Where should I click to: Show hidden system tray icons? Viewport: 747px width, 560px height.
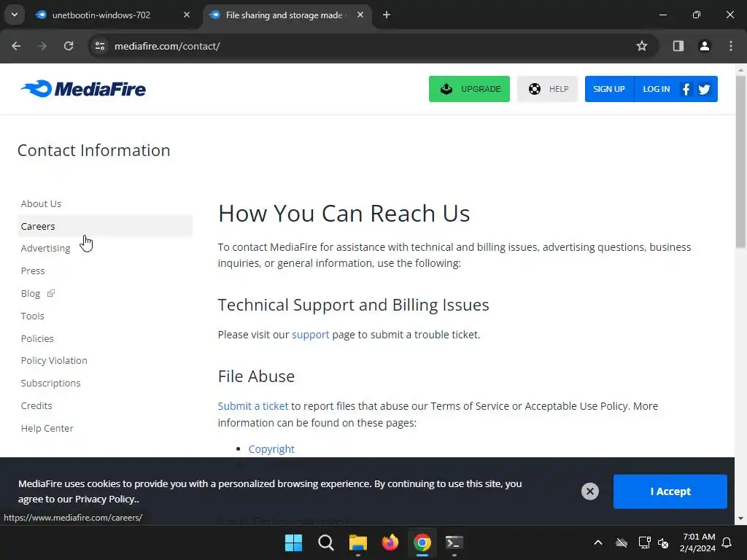coord(598,542)
